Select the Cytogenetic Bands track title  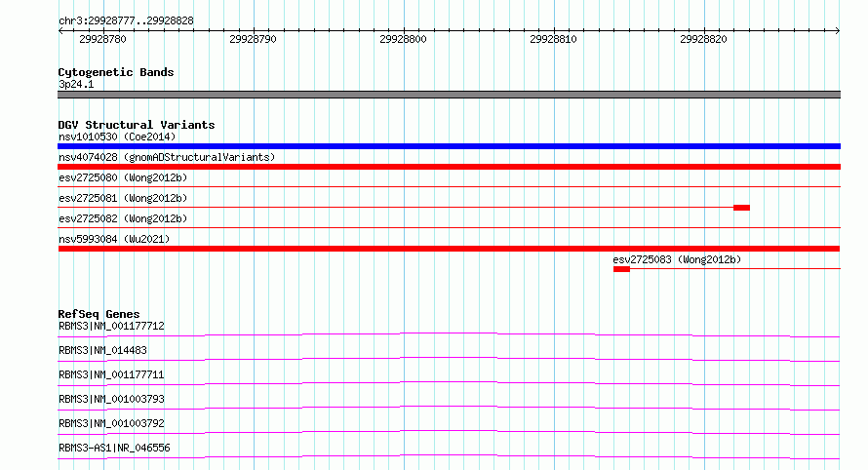(x=116, y=72)
